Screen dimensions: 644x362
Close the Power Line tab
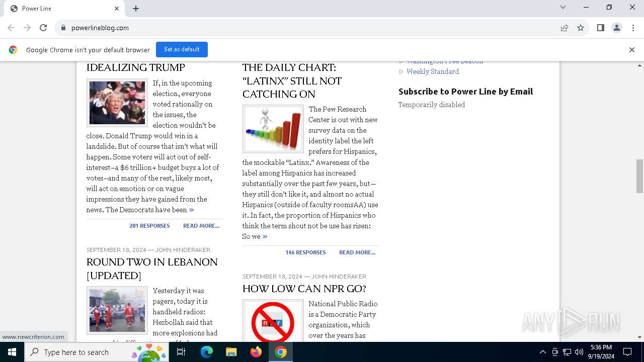point(117,9)
